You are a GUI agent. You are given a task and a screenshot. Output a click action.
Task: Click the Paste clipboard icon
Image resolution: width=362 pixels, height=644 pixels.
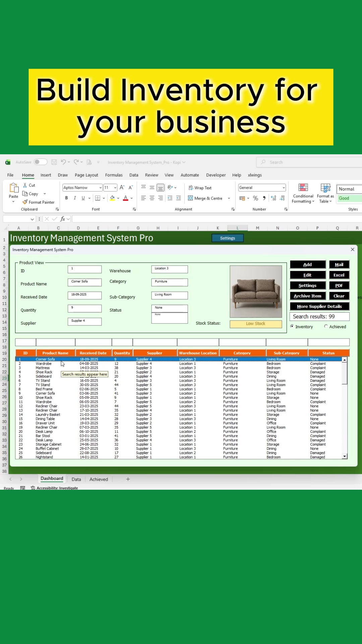coord(14,188)
